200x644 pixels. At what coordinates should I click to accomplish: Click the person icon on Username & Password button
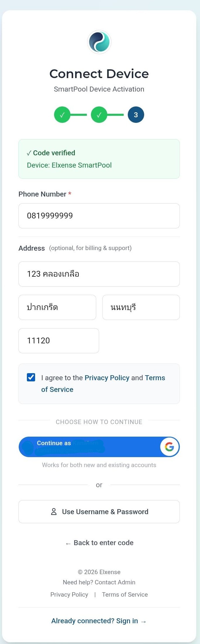point(54,512)
